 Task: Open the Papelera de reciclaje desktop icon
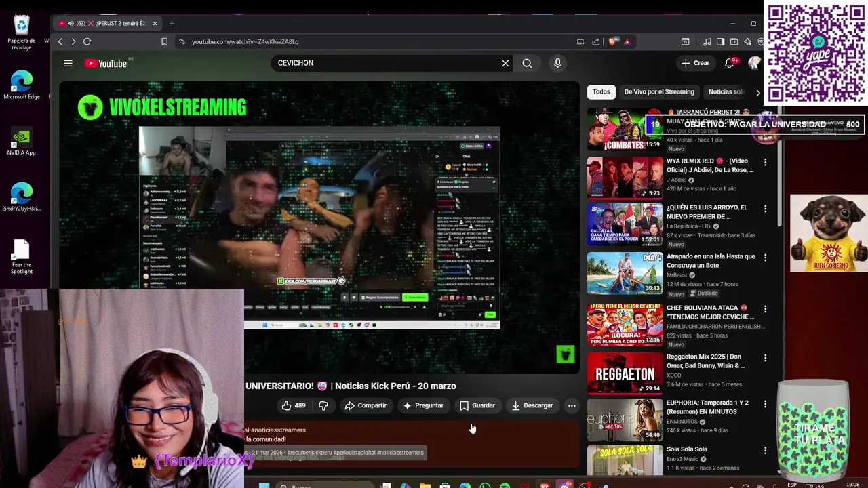point(22,33)
